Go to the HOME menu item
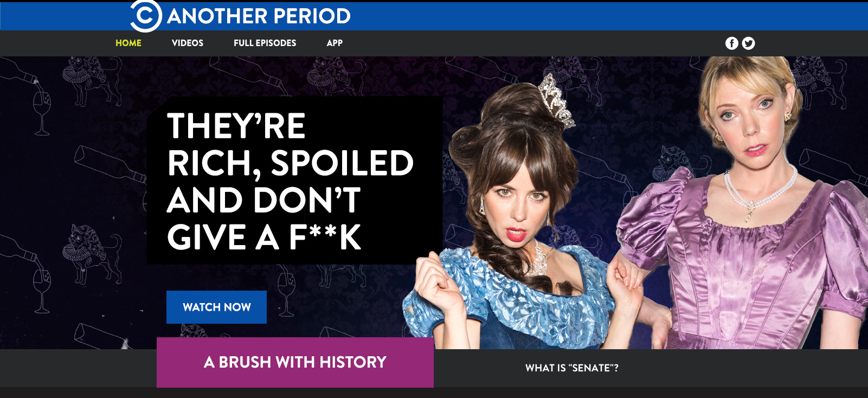The image size is (868, 398). (128, 43)
